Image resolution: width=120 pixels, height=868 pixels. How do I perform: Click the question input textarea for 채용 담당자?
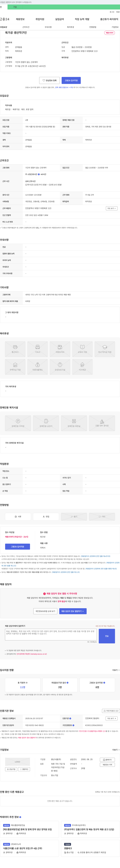coord(51,635)
